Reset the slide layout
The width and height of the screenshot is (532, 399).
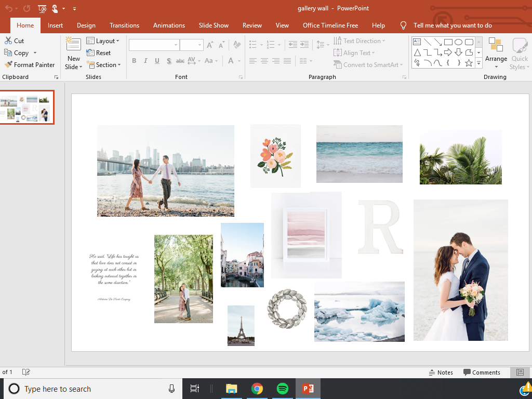[x=99, y=52]
